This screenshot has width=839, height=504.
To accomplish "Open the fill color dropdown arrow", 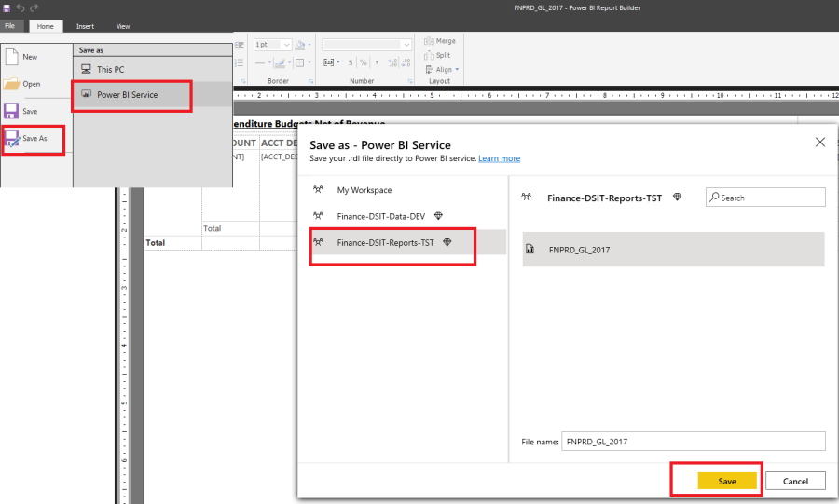I will (x=309, y=45).
